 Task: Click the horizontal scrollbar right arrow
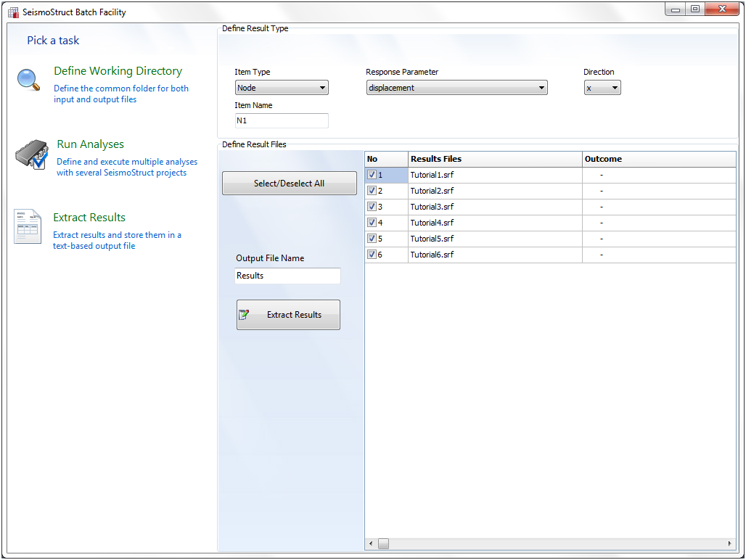point(730,543)
